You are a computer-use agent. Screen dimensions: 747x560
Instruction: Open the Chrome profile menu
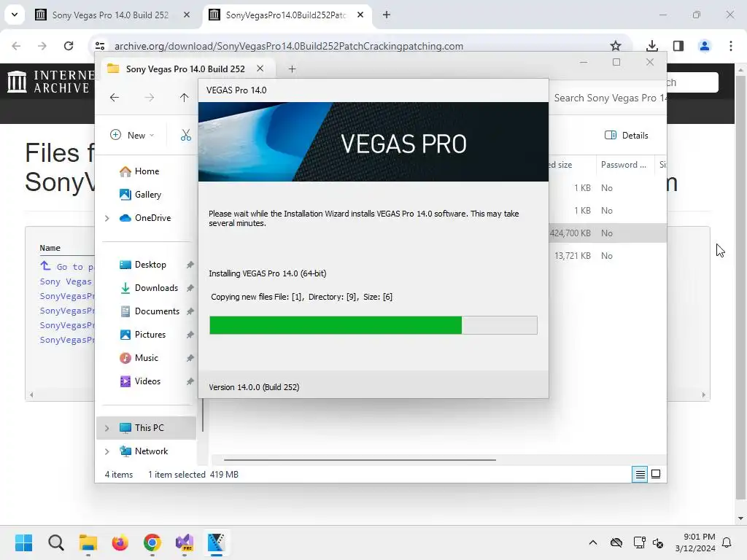click(x=705, y=46)
